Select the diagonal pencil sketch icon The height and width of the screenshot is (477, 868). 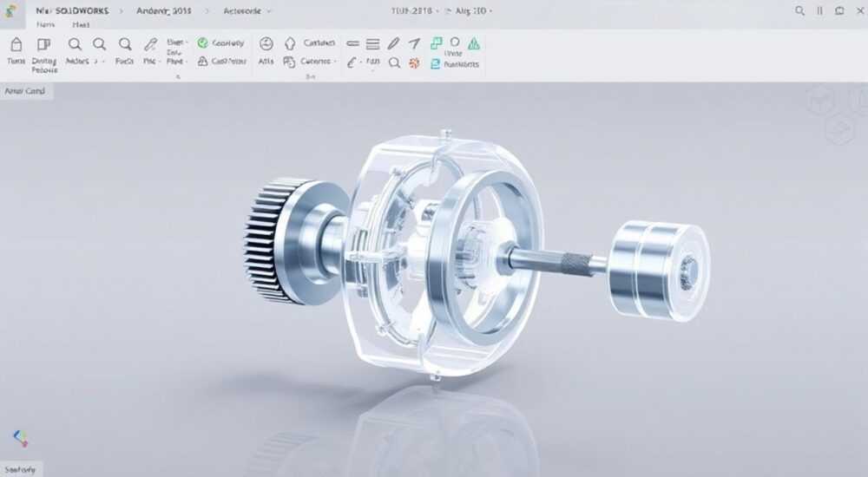(x=393, y=43)
